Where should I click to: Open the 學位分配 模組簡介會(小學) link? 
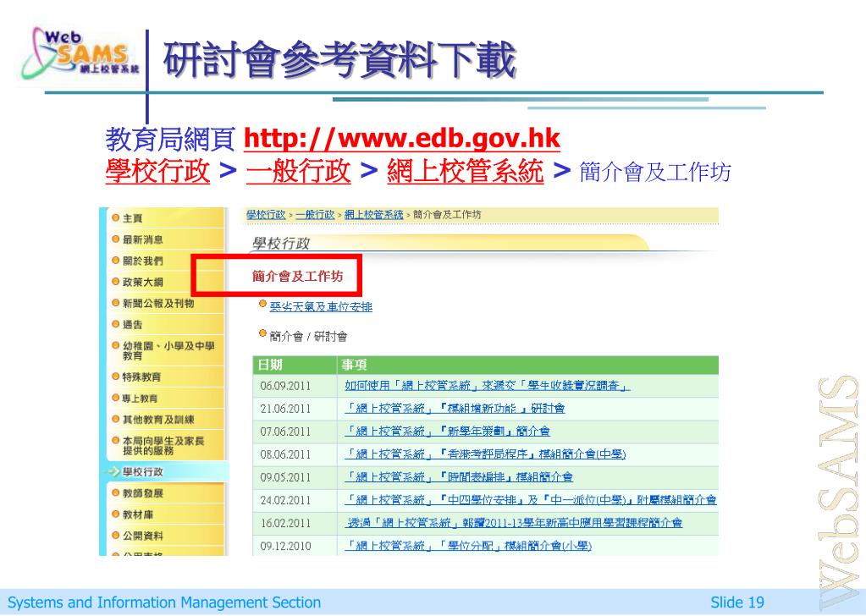coord(468,546)
